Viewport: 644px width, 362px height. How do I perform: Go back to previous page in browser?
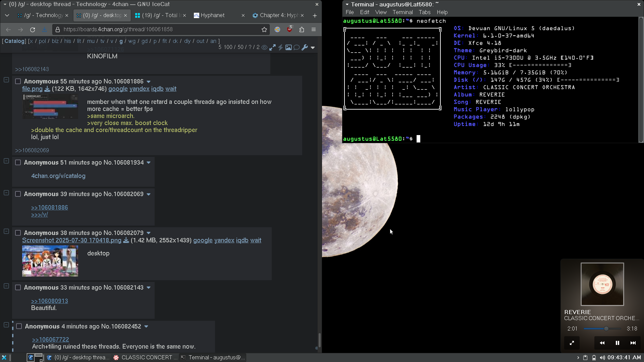[9, 29]
